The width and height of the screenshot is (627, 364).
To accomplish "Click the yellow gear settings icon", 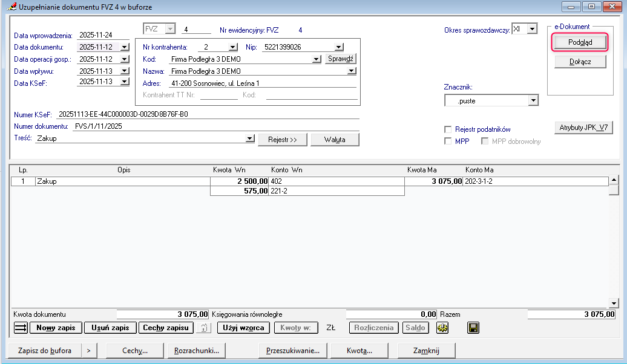I will 442,328.
